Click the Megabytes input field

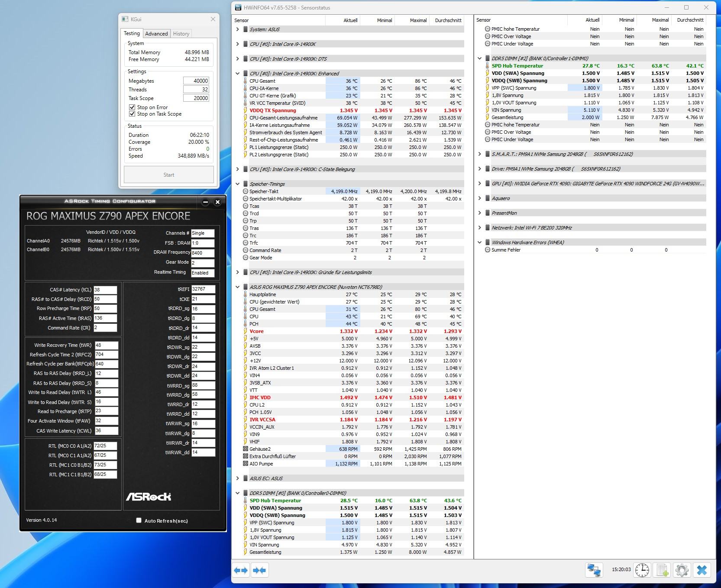196,81
